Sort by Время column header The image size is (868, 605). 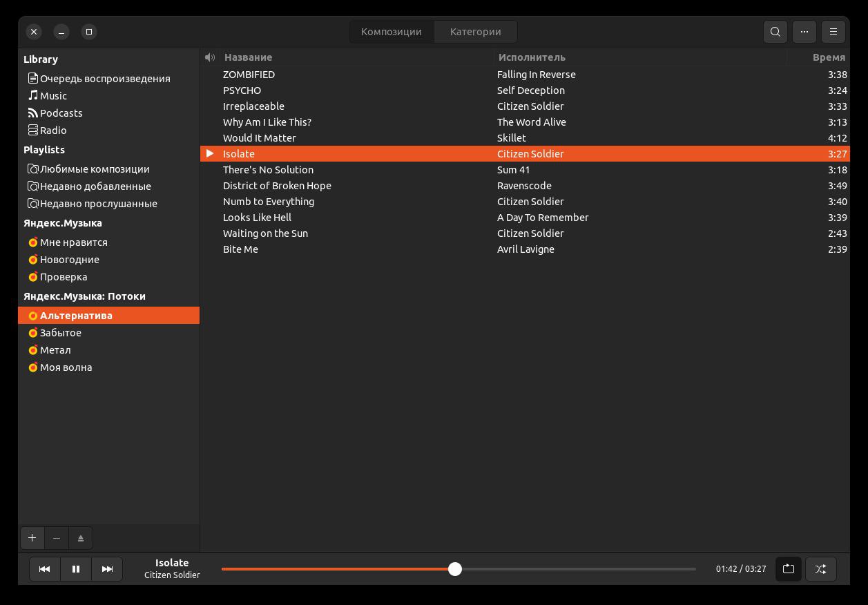pos(818,57)
